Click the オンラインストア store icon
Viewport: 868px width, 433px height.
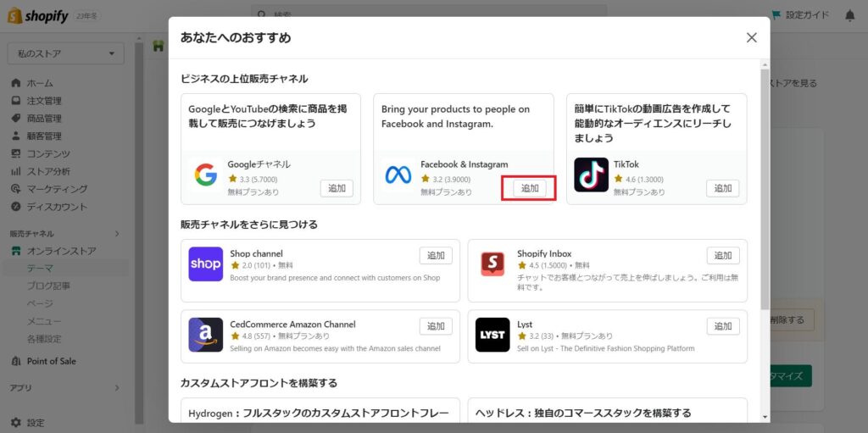tap(16, 251)
